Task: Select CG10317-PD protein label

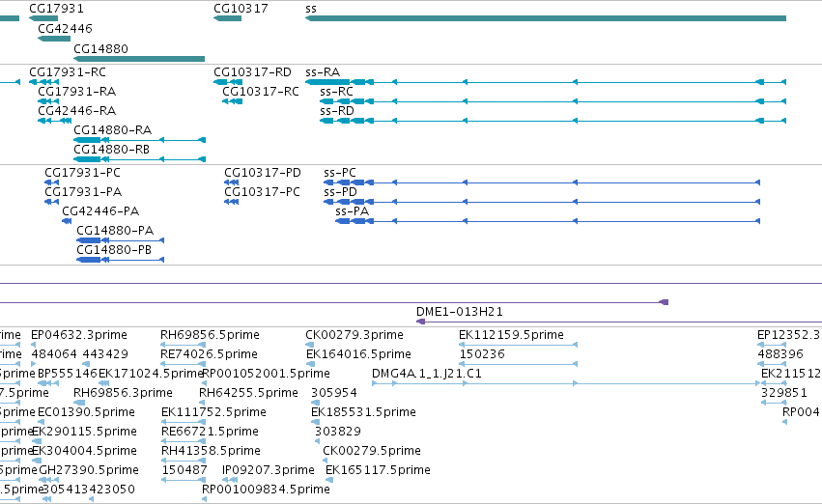Action: pyautogui.click(x=263, y=173)
